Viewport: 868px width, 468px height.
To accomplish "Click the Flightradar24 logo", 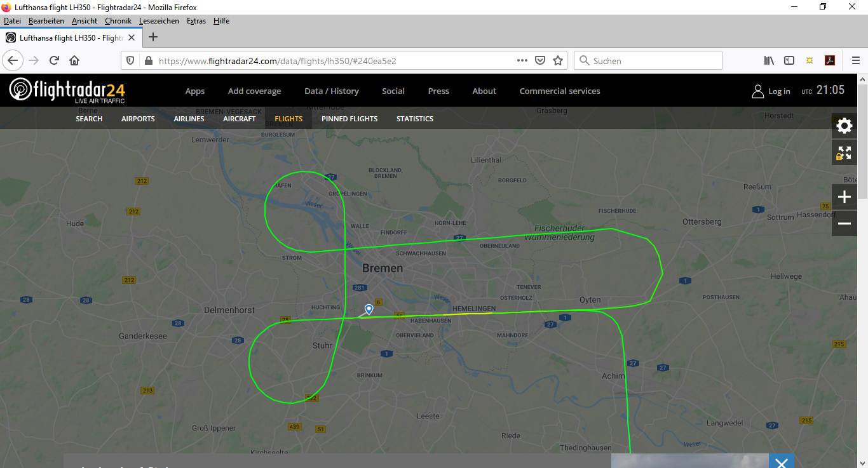I will [67, 90].
